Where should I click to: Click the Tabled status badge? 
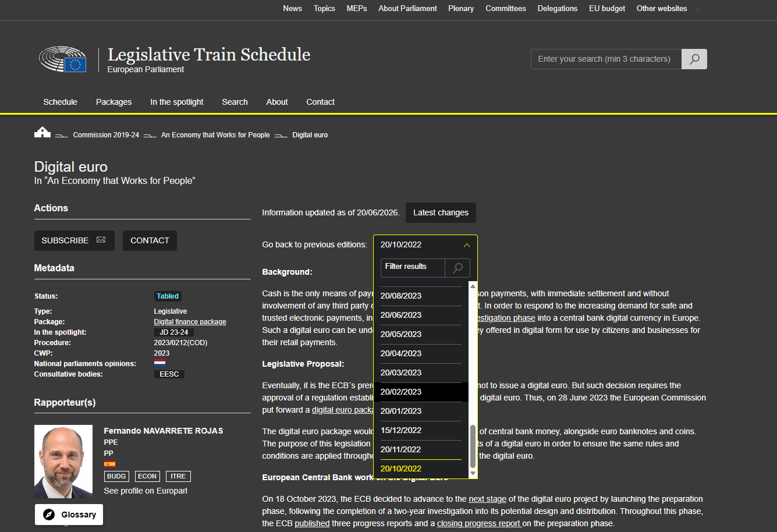click(x=168, y=296)
